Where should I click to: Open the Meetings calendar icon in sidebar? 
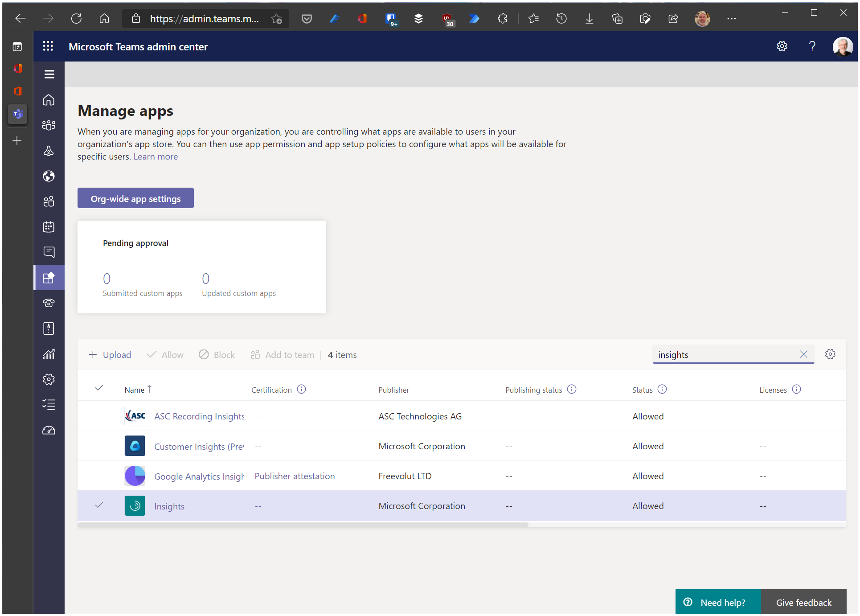coord(49,227)
